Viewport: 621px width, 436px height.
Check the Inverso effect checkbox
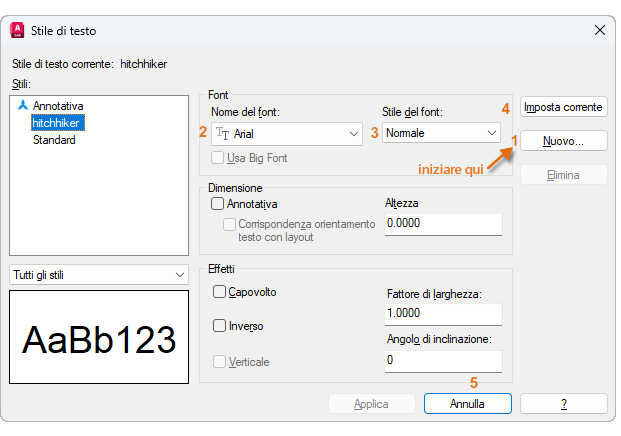click(x=219, y=326)
